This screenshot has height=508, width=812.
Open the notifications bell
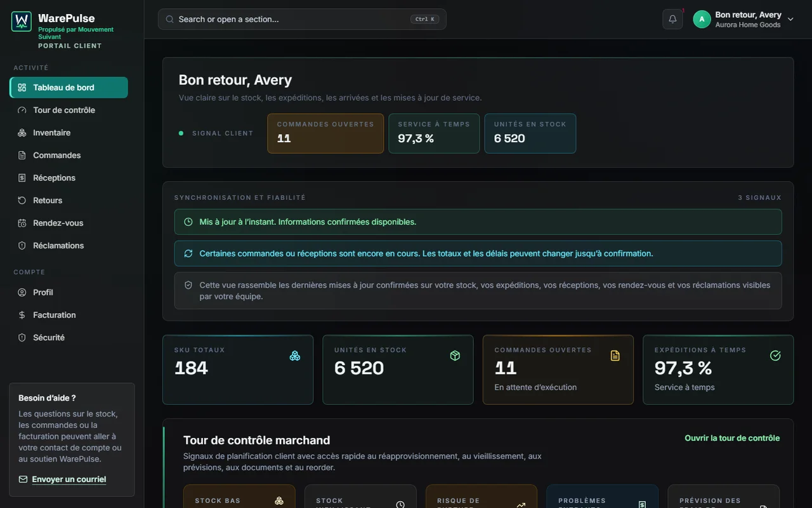pyautogui.click(x=672, y=19)
